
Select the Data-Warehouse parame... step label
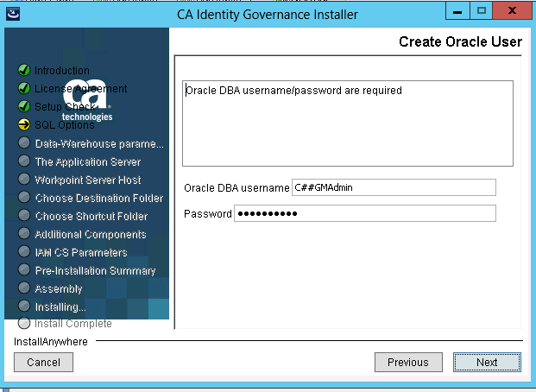click(99, 143)
